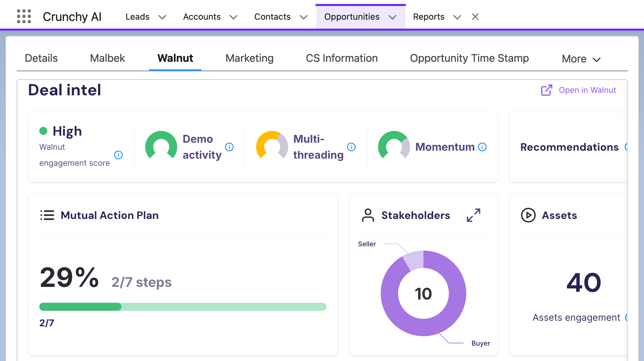644x361 pixels.
Task: Open the Reports nav tab
Action: pos(429,17)
